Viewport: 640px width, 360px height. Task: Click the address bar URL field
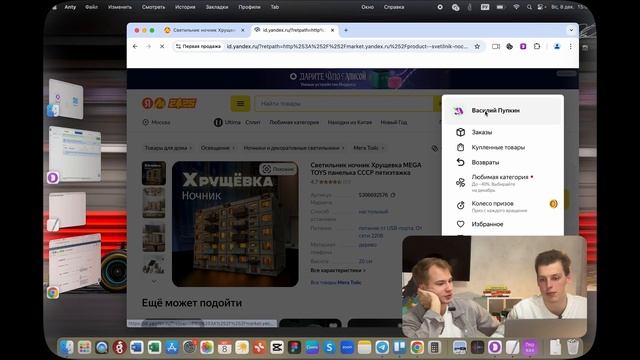347,47
